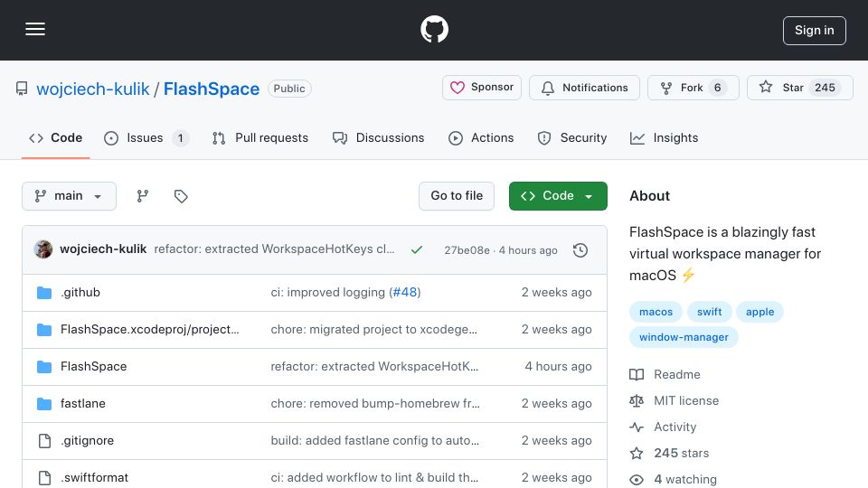Open the Pull requests tab
Image resolution: width=868 pixels, height=488 pixels.
pyautogui.click(x=260, y=137)
